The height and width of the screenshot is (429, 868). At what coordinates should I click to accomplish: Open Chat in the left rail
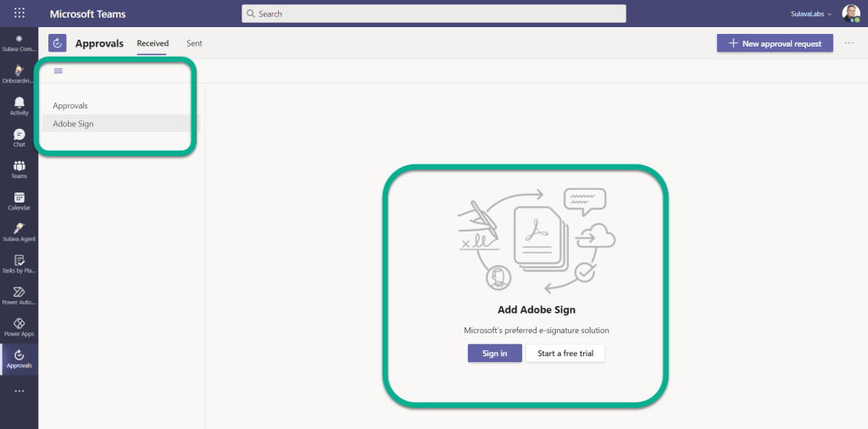click(19, 137)
